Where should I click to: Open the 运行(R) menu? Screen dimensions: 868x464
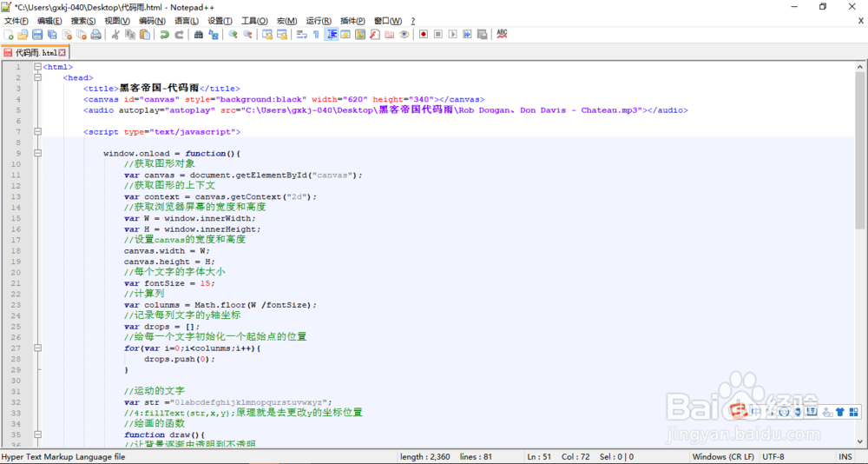click(319, 21)
